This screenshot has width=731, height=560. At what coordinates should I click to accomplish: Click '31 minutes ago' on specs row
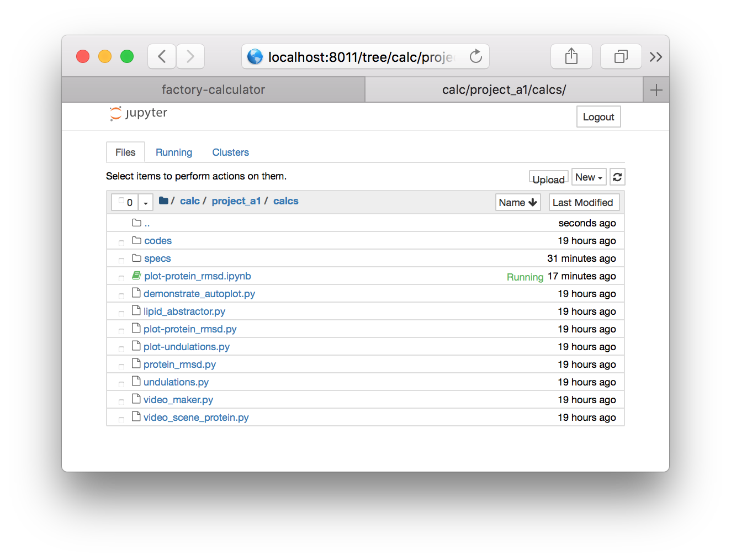click(x=581, y=258)
